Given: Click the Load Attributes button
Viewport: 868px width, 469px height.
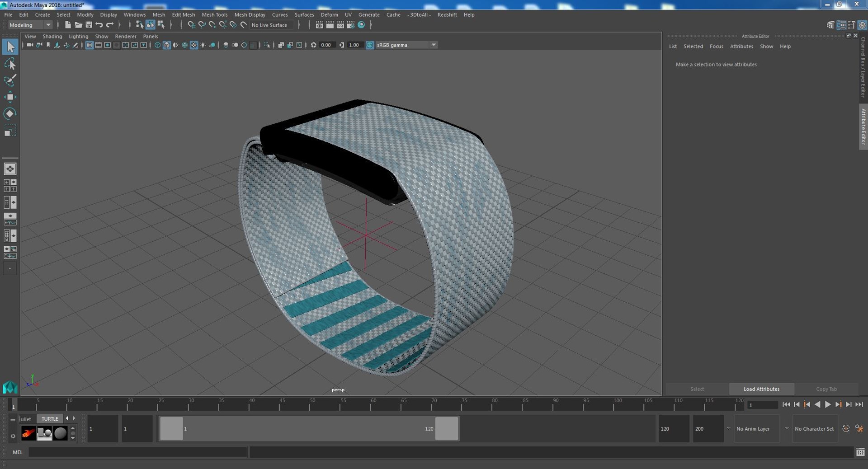Looking at the screenshot, I should pyautogui.click(x=761, y=389).
